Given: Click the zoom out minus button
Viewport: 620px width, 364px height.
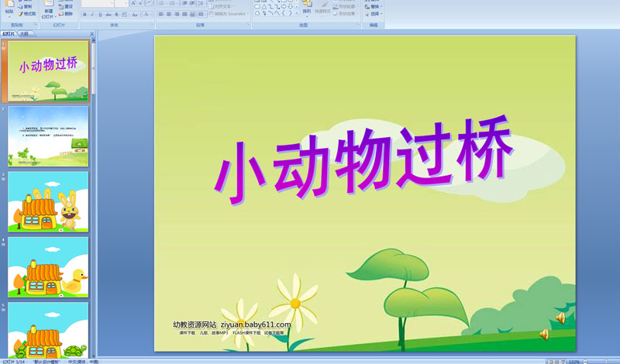Looking at the screenshot, I should (585, 362).
